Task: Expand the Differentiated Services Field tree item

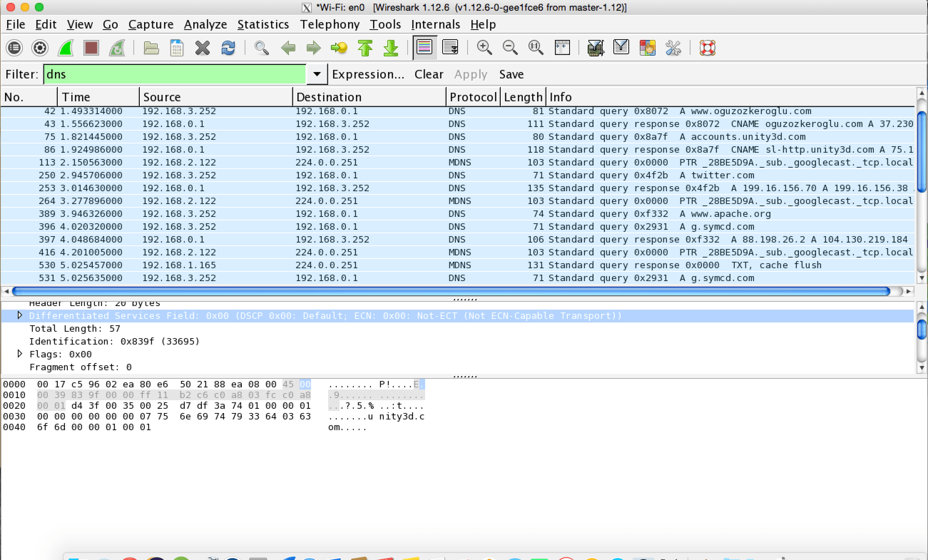Action: click(x=20, y=315)
